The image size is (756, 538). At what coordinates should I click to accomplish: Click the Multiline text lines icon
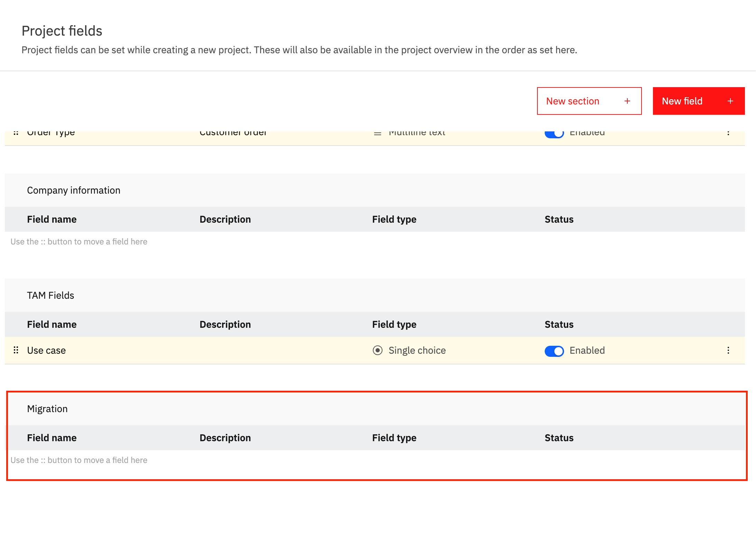(377, 134)
